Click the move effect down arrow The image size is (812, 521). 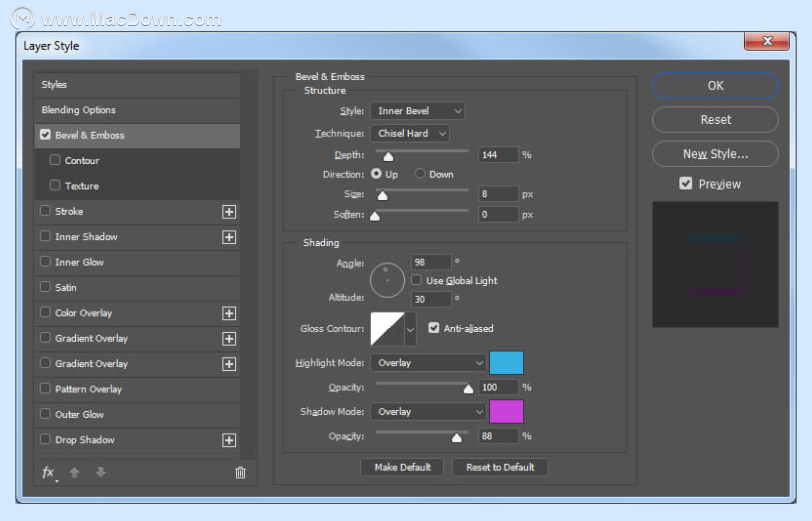[101, 472]
